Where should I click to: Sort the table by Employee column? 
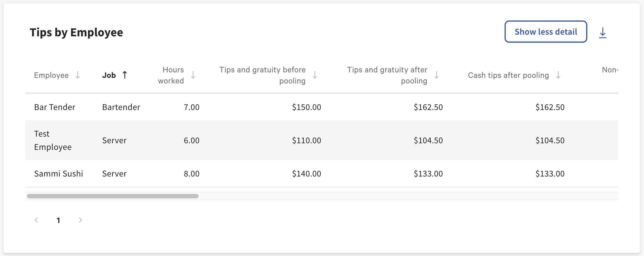click(52, 75)
